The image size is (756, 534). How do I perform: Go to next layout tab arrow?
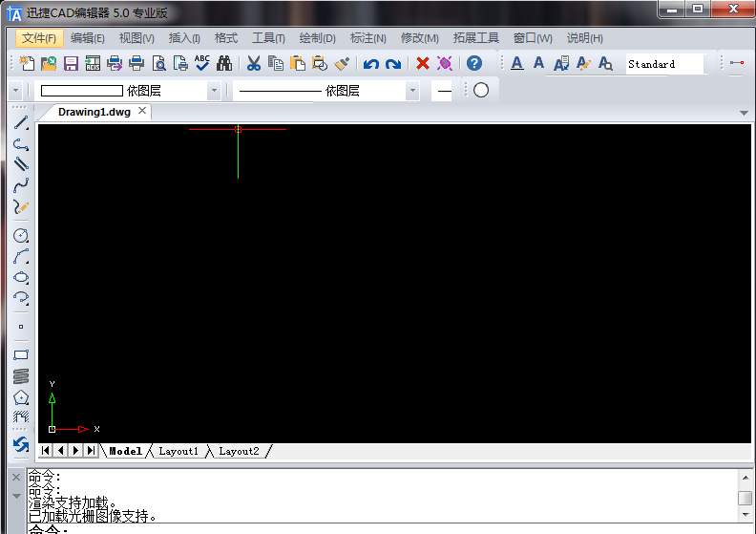click(x=75, y=451)
